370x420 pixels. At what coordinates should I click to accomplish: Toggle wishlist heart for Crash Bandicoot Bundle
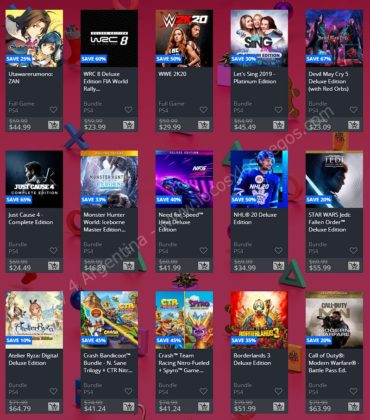[128, 391]
